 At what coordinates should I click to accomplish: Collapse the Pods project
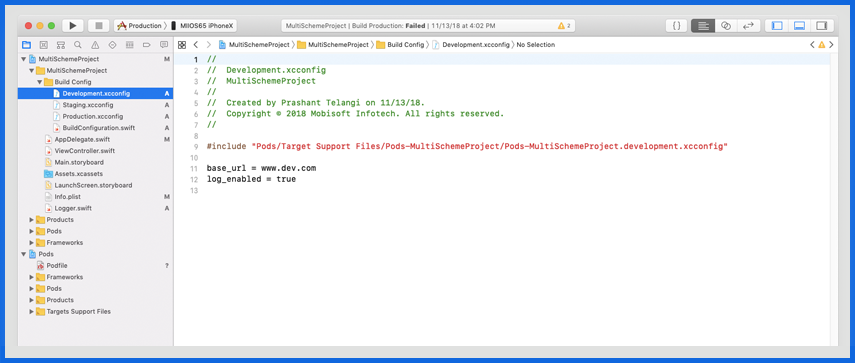(23, 254)
